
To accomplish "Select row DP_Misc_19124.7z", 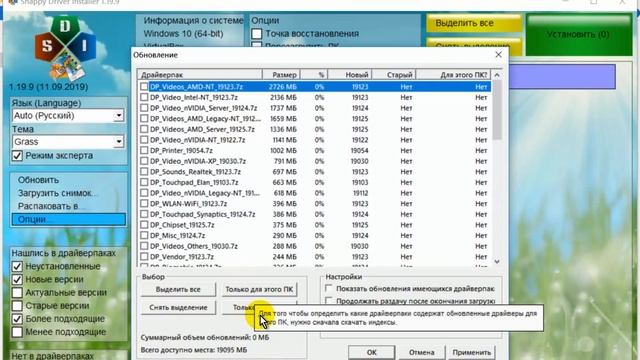I will tap(314, 235).
